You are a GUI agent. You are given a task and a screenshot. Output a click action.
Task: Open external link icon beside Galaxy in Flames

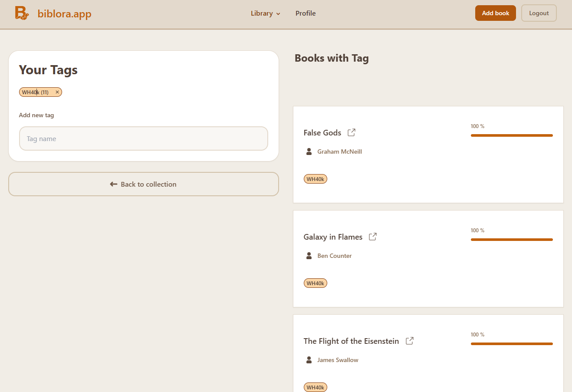pyautogui.click(x=373, y=237)
